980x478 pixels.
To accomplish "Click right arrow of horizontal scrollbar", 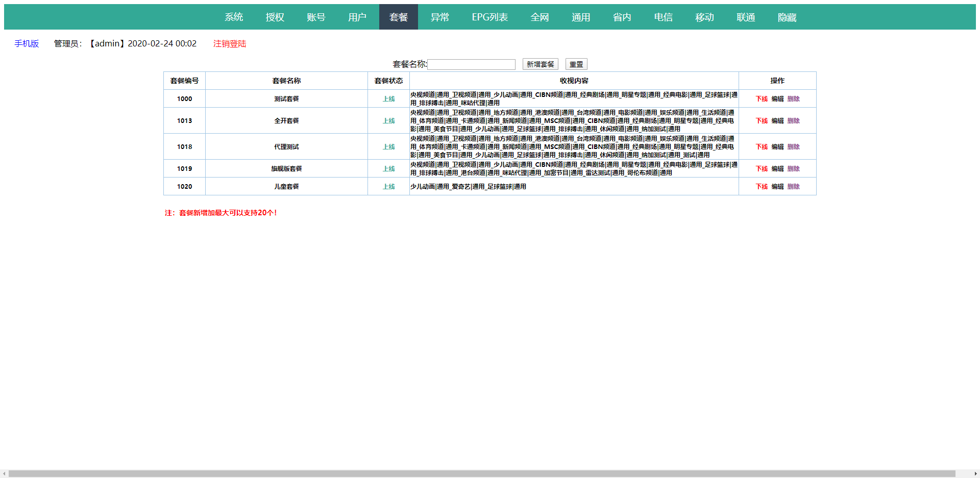I will tap(975, 474).
